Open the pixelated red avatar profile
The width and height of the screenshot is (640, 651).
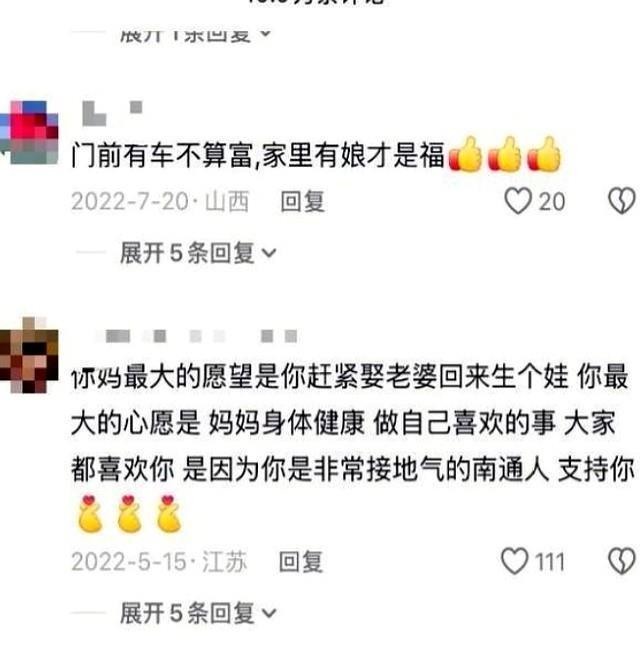(30, 132)
